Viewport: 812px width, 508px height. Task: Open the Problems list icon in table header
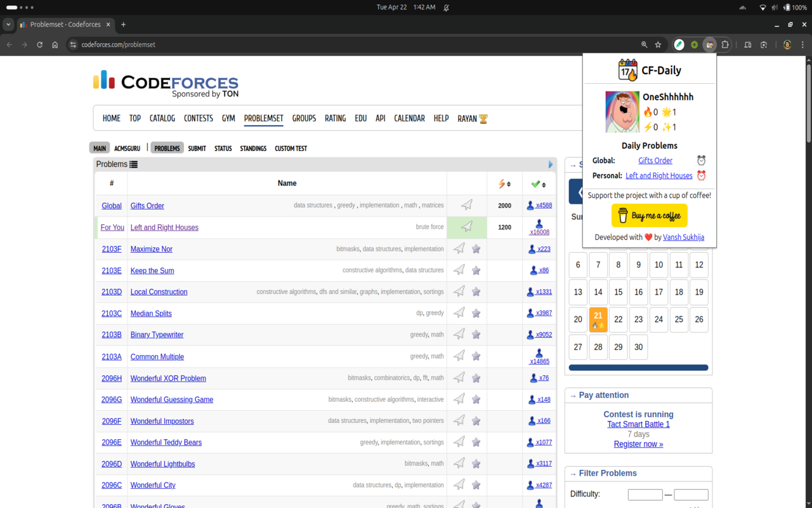(x=134, y=164)
